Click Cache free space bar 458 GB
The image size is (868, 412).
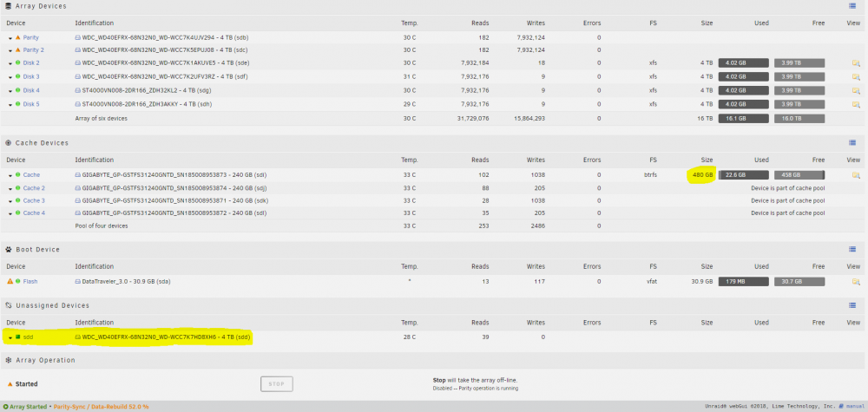(799, 175)
